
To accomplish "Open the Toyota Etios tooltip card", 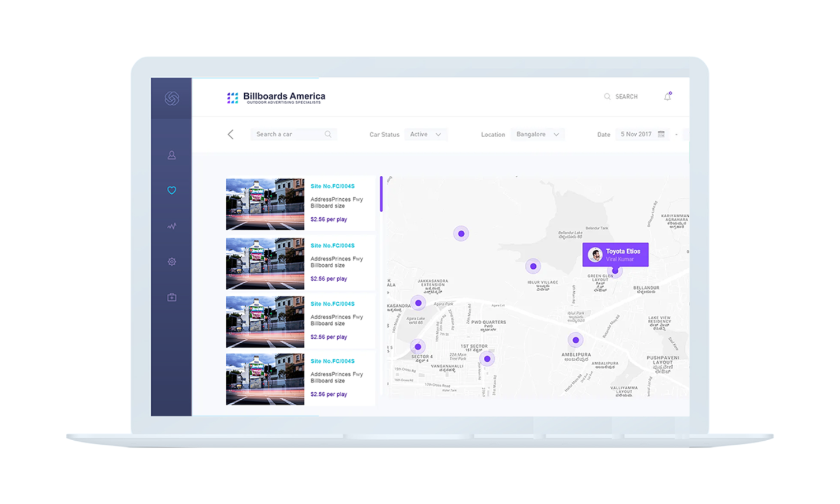I will click(x=615, y=255).
